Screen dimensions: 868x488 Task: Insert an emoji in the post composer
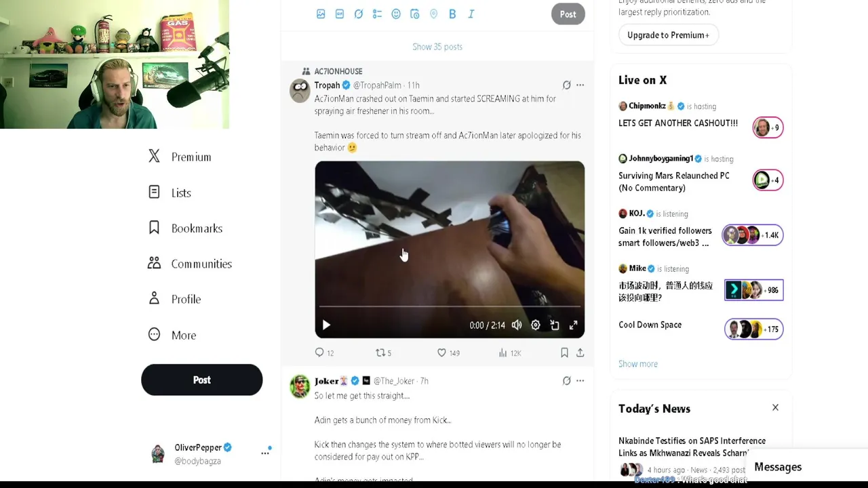(x=396, y=14)
